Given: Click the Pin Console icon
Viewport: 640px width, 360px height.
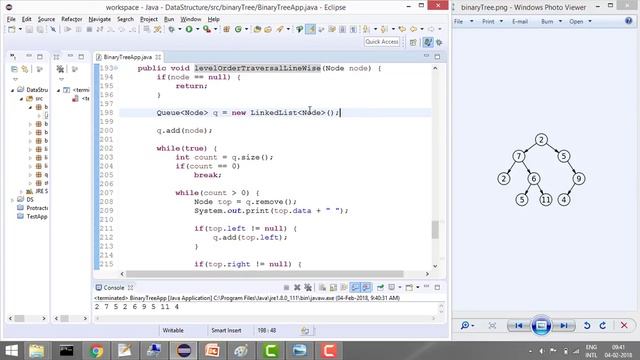Looking at the screenshot, I should [380, 288].
